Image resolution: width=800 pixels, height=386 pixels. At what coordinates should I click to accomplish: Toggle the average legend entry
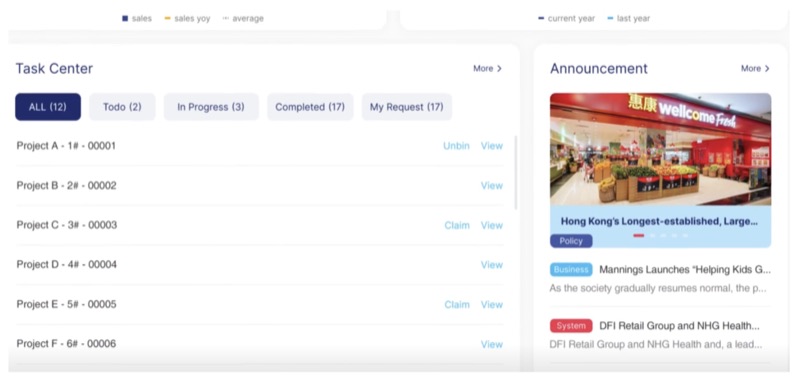tap(243, 18)
